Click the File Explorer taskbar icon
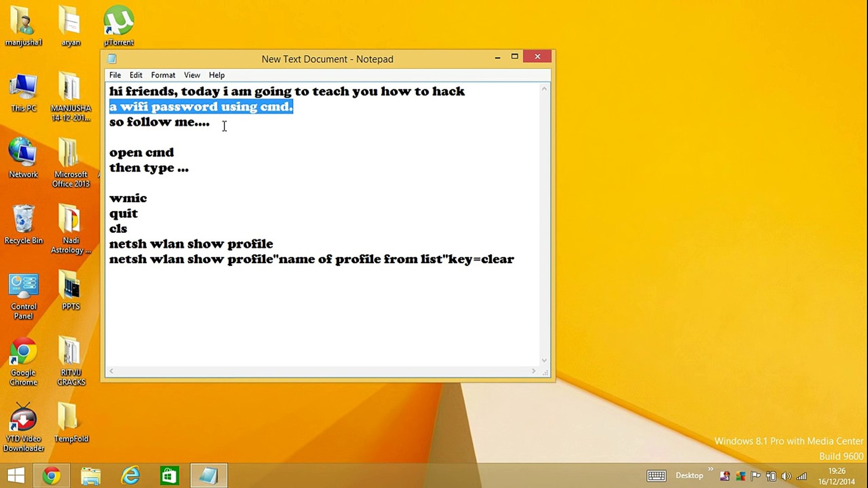868x488 pixels. (x=91, y=476)
